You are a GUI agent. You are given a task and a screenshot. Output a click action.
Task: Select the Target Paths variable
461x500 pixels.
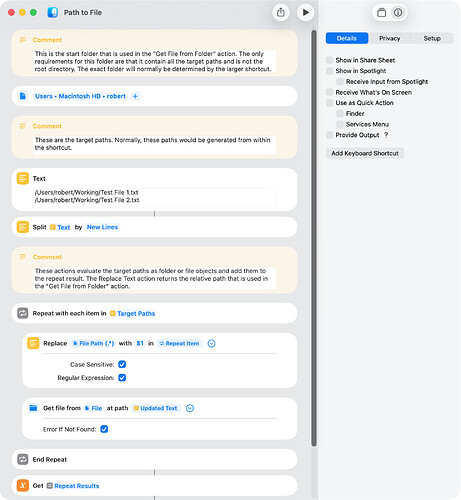[x=132, y=313]
